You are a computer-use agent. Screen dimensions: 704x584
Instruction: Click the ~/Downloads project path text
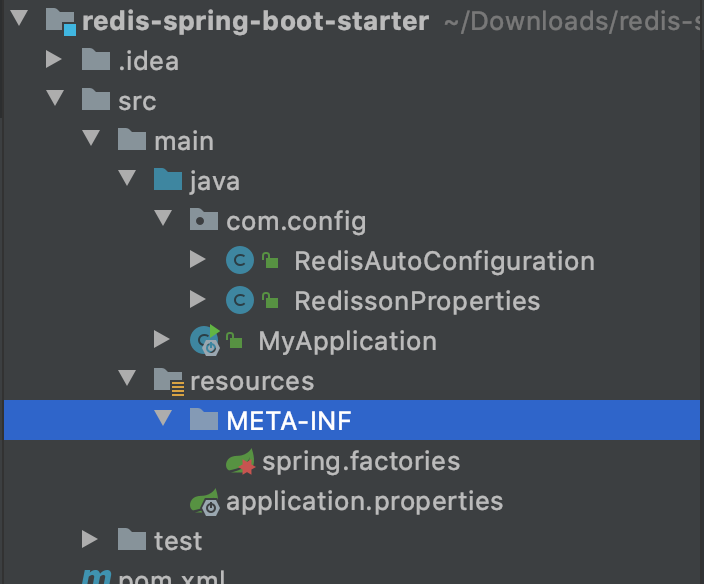(572, 21)
